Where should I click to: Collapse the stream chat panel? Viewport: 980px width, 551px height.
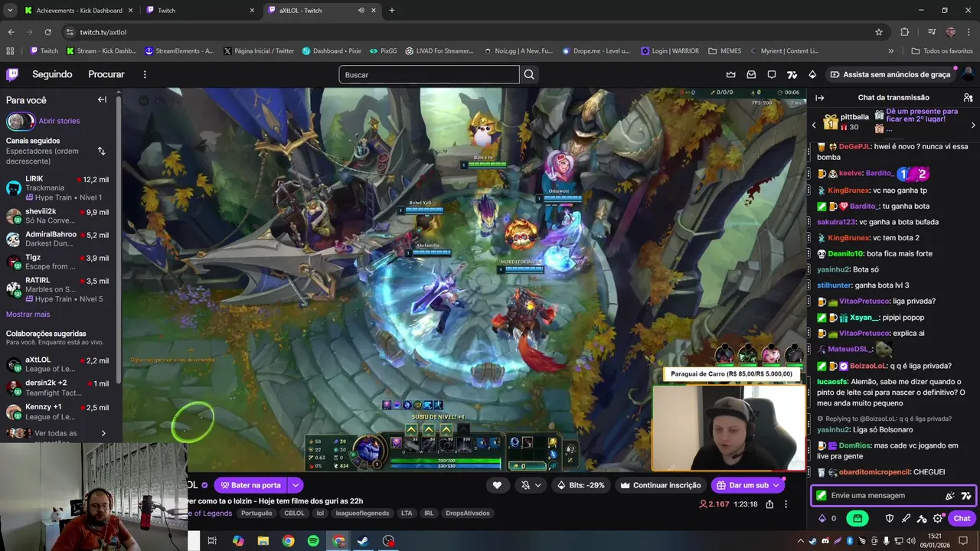(x=819, y=97)
